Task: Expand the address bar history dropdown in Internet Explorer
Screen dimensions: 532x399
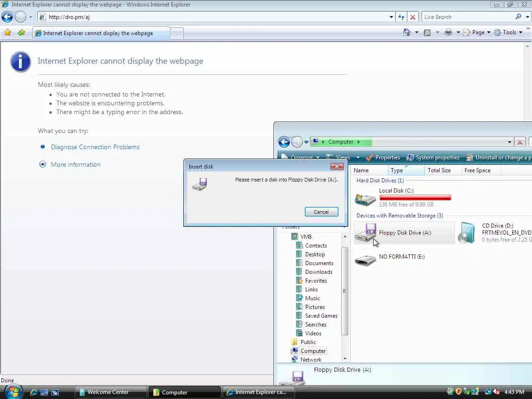Action: point(391,17)
